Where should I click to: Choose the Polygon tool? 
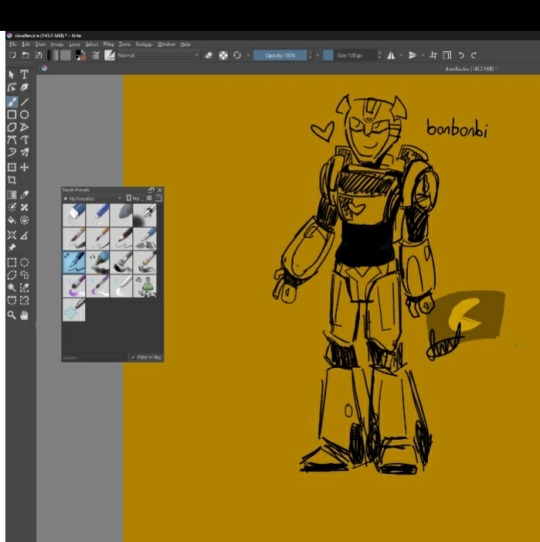11,127
